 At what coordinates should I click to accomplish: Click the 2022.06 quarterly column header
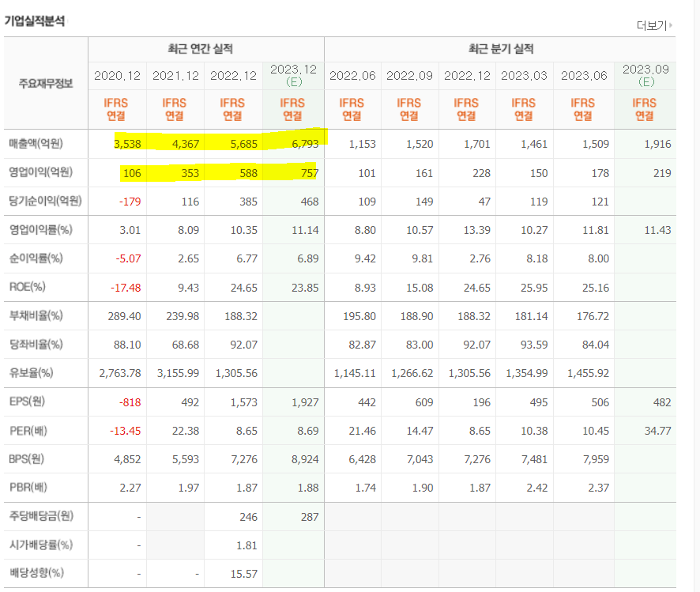352,76
